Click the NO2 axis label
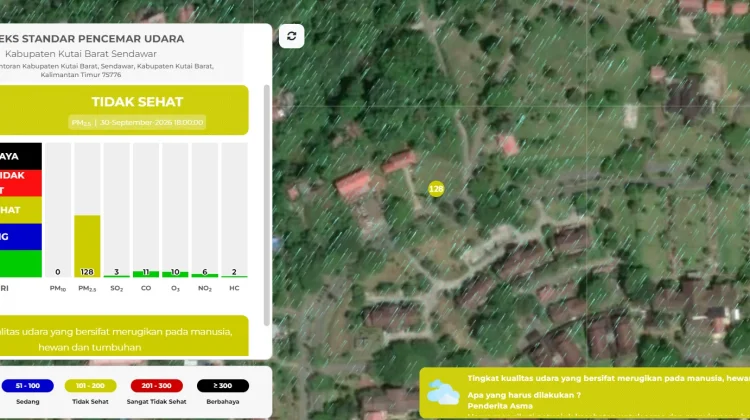Viewport: 750px width, 420px height. pos(205,288)
